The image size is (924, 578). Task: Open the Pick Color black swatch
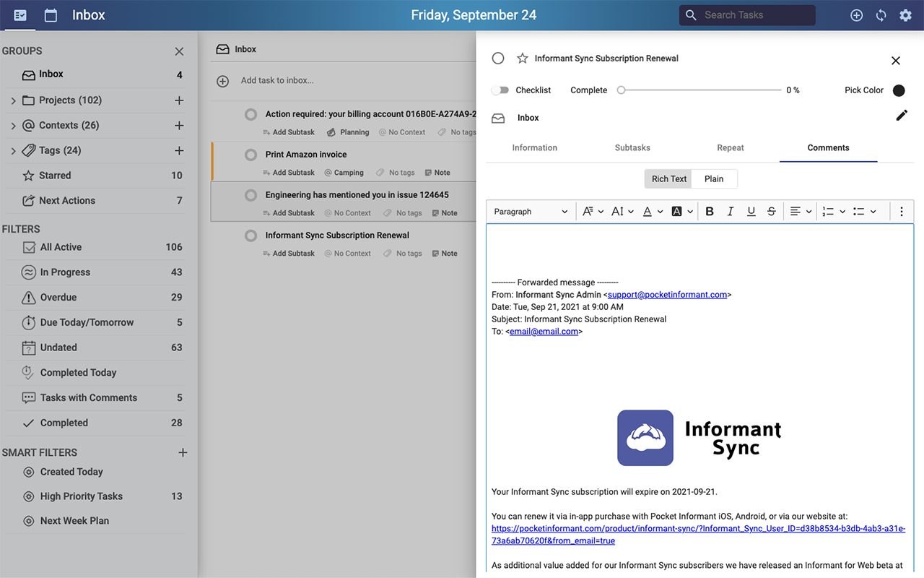pyautogui.click(x=899, y=90)
